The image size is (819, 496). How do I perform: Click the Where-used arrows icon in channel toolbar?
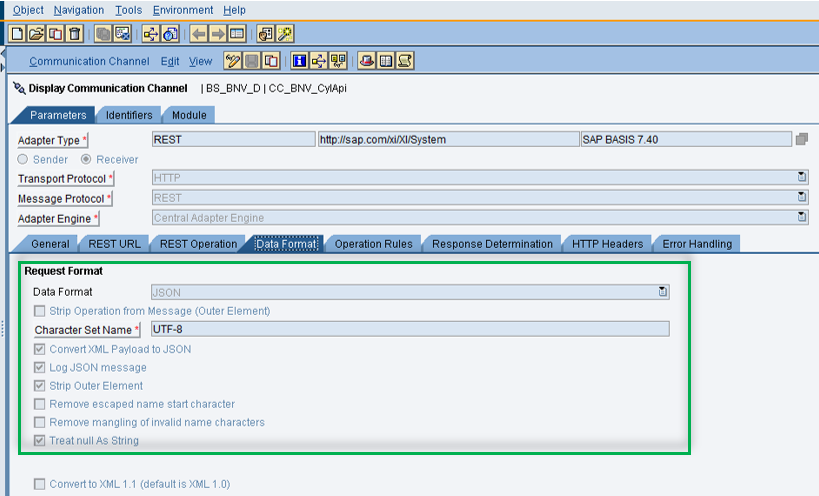click(x=319, y=61)
